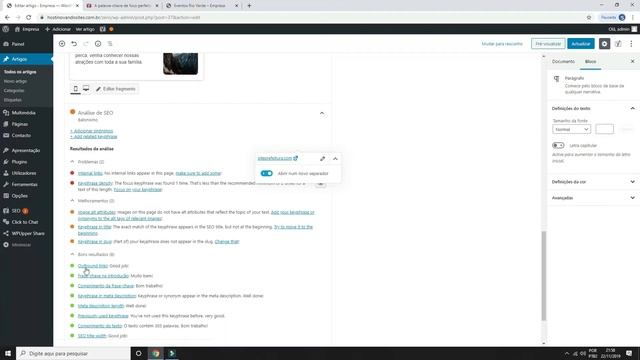Image resolution: width=640 pixels, height=360 pixels.
Task: Select desktop snippet preview icon
Action: [x=86, y=89]
